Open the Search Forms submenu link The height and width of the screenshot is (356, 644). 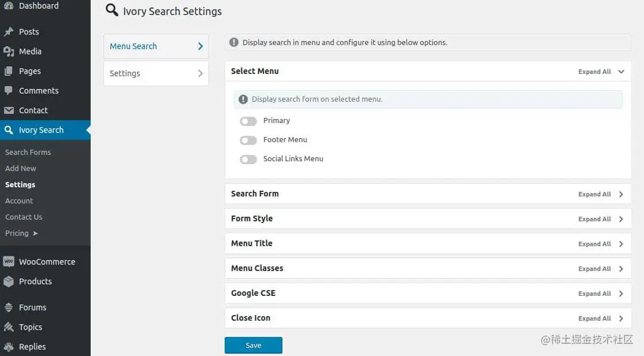tap(28, 152)
